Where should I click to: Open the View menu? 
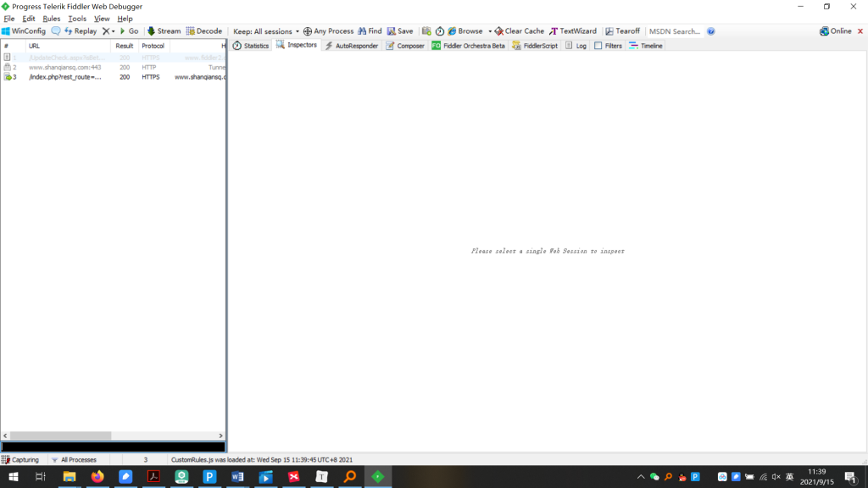click(x=102, y=19)
